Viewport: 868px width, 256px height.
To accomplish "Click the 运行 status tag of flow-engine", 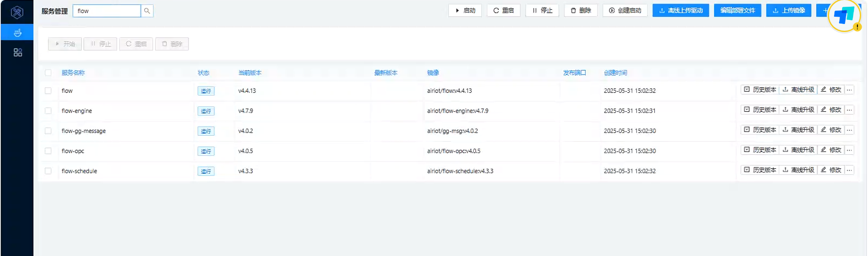I will click(x=206, y=111).
